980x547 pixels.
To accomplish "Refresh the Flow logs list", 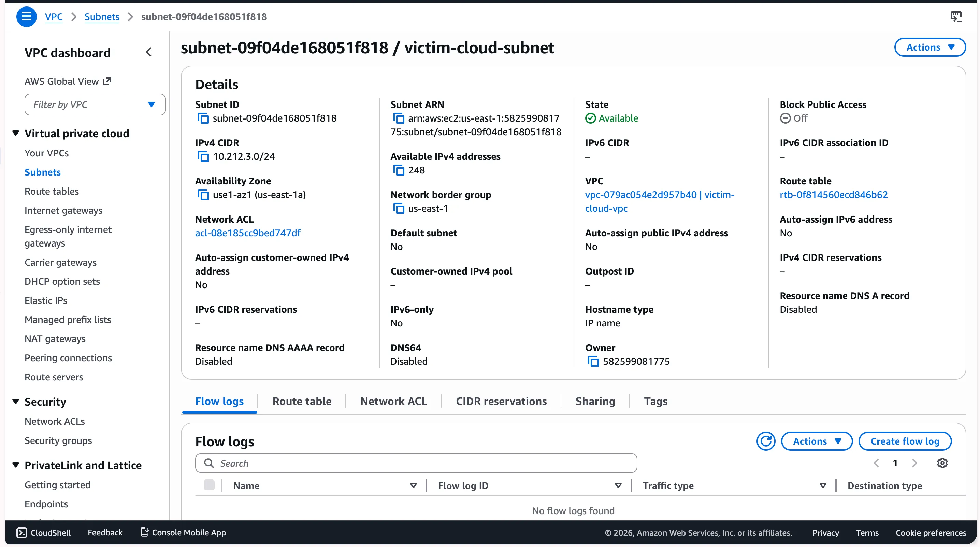I will point(765,441).
